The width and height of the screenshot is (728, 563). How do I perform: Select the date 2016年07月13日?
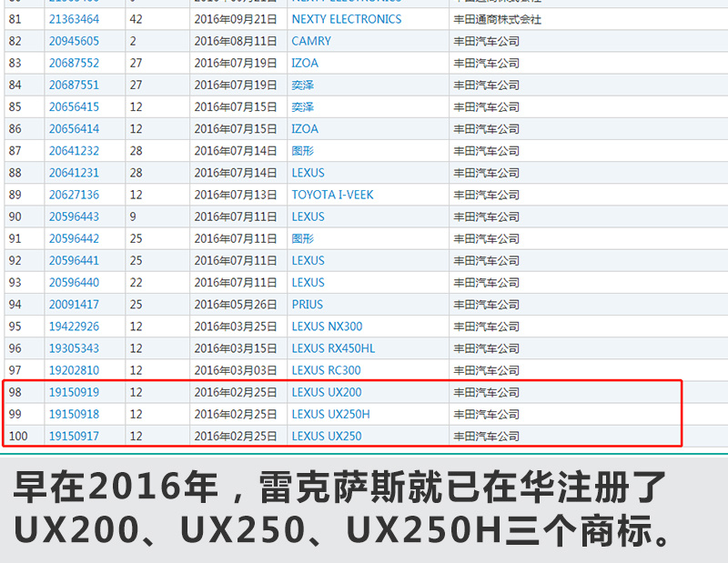(236, 195)
